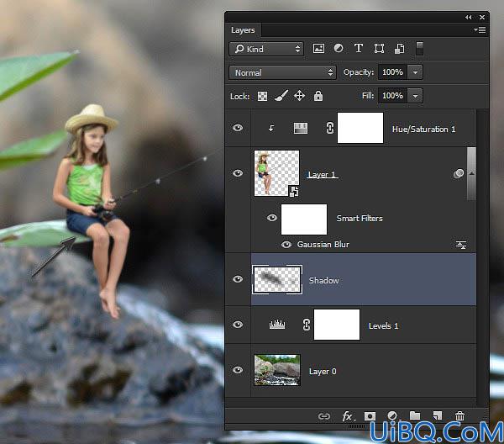The height and width of the screenshot is (444, 504).
Task: Click the Levels 1 histogram icon
Action: 277,325
